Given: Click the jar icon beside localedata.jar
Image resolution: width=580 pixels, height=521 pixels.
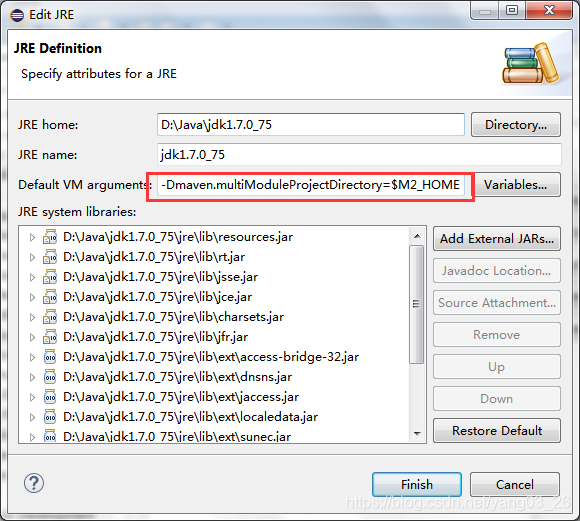Looking at the screenshot, I should (x=50, y=417).
